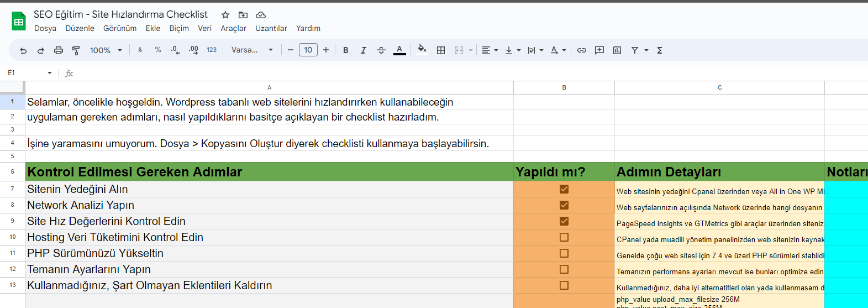Uncheck Sitenin Yedeğini Alın checkbox
The image size is (868, 308).
564,189
